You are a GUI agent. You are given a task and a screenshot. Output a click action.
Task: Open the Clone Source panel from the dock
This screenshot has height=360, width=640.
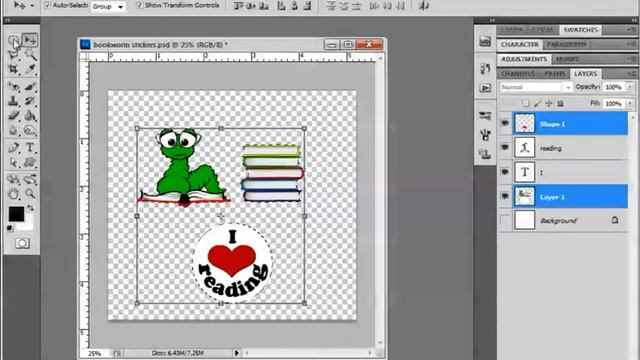click(x=485, y=153)
